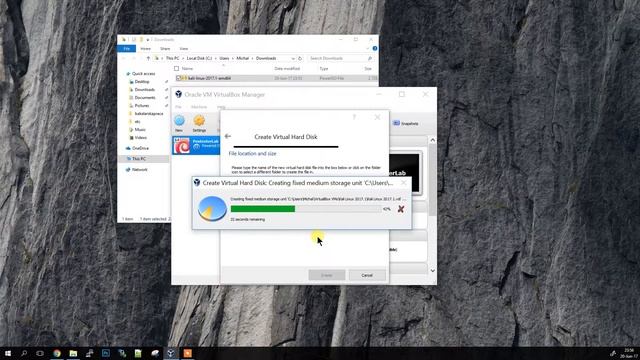The width and height of the screenshot is (640, 360).
Task: Click the Manager details scroll-down arrow
Action: [432, 271]
